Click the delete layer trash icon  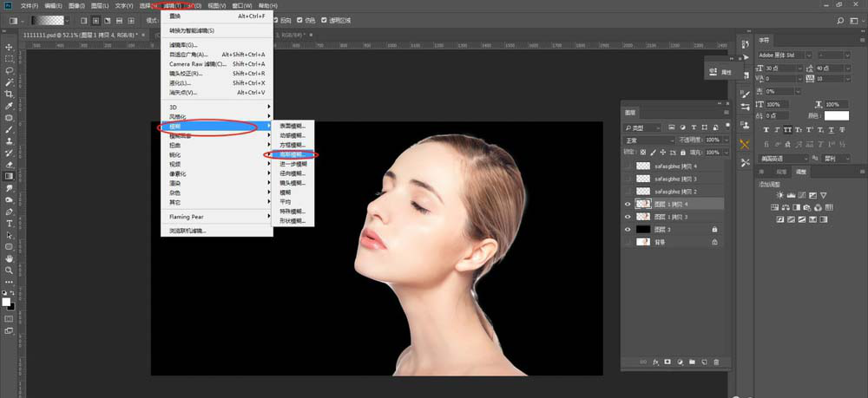[716, 362]
